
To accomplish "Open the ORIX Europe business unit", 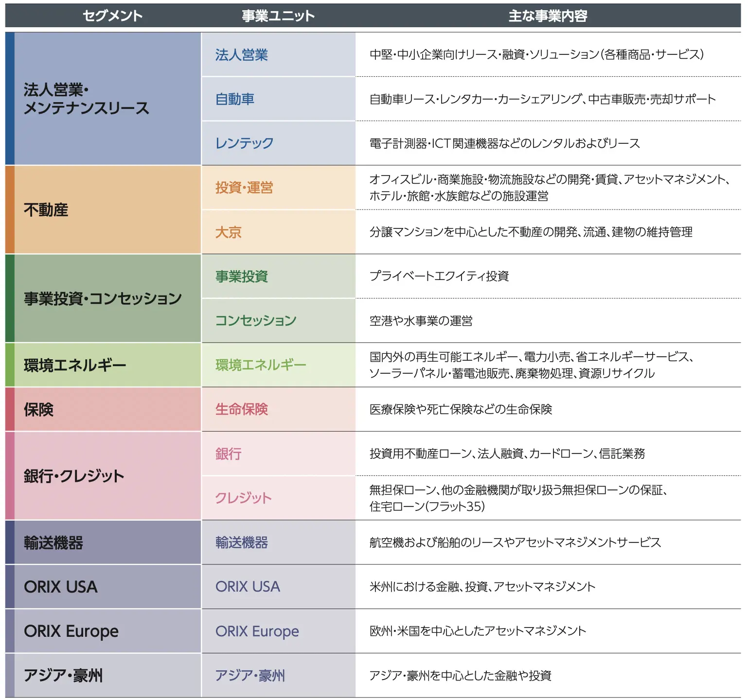I will click(257, 631).
